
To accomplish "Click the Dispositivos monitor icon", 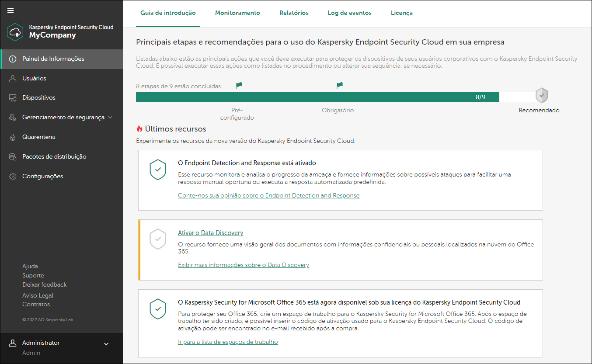I will (13, 98).
